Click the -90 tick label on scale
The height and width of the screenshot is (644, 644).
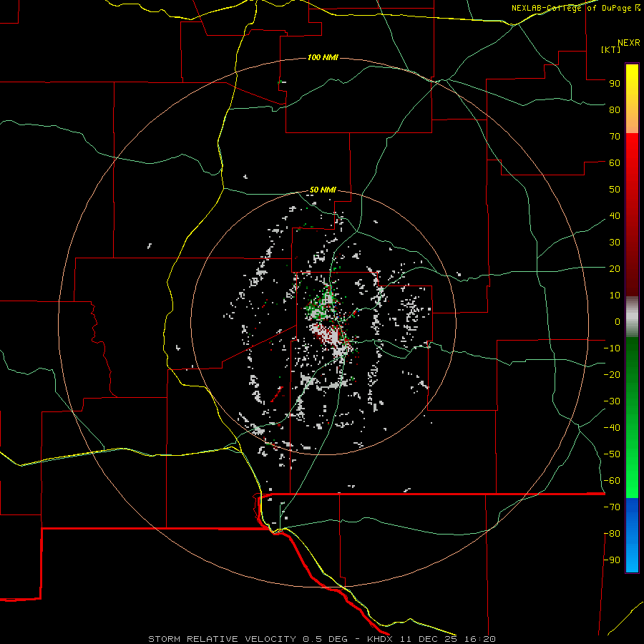pyautogui.click(x=612, y=560)
